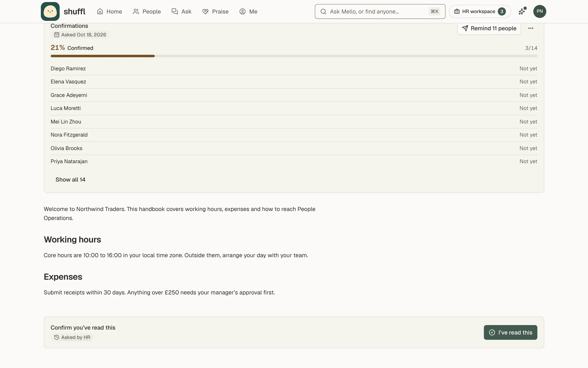Screen dimensions: 588x368
Task: Expand the list with Show all 14
Action: point(70,180)
